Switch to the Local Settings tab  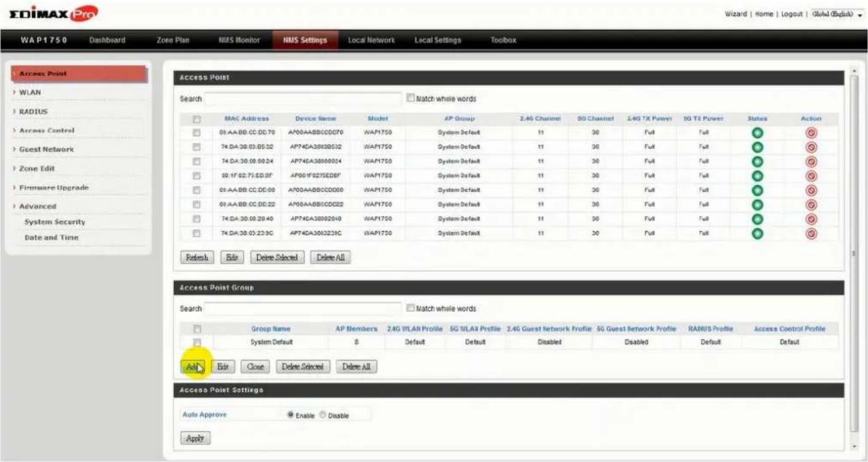click(x=438, y=40)
